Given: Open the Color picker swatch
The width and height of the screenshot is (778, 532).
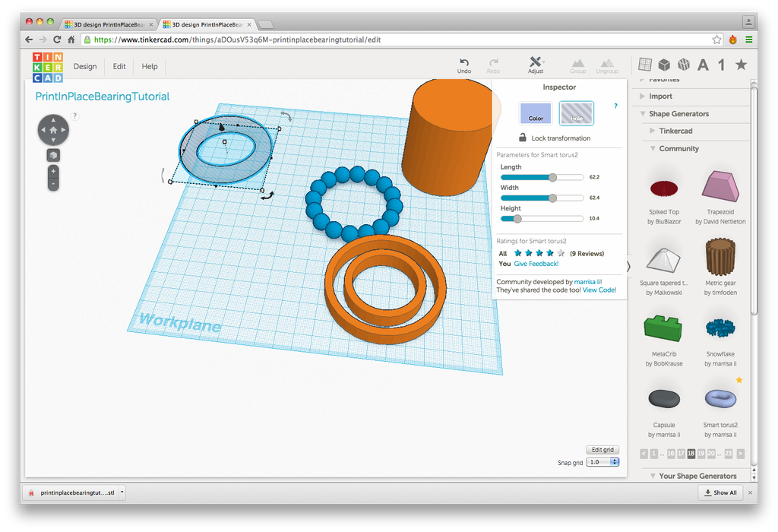Looking at the screenshot, I should tap(536, 113).
